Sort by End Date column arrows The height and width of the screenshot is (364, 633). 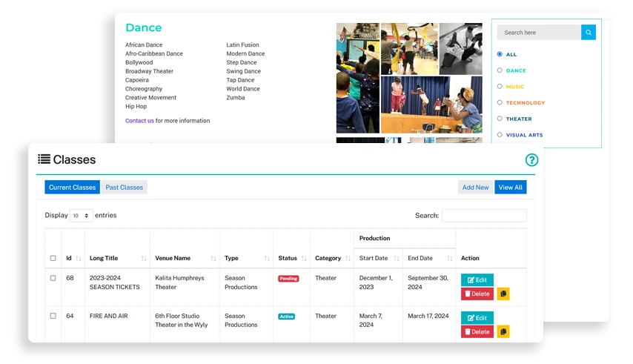449,258
